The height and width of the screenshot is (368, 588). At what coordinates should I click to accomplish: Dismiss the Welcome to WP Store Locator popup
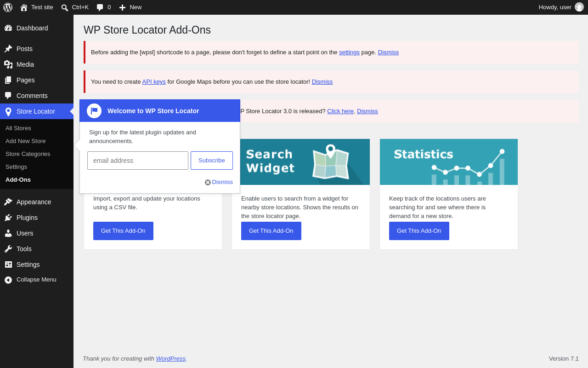(219, 182)
